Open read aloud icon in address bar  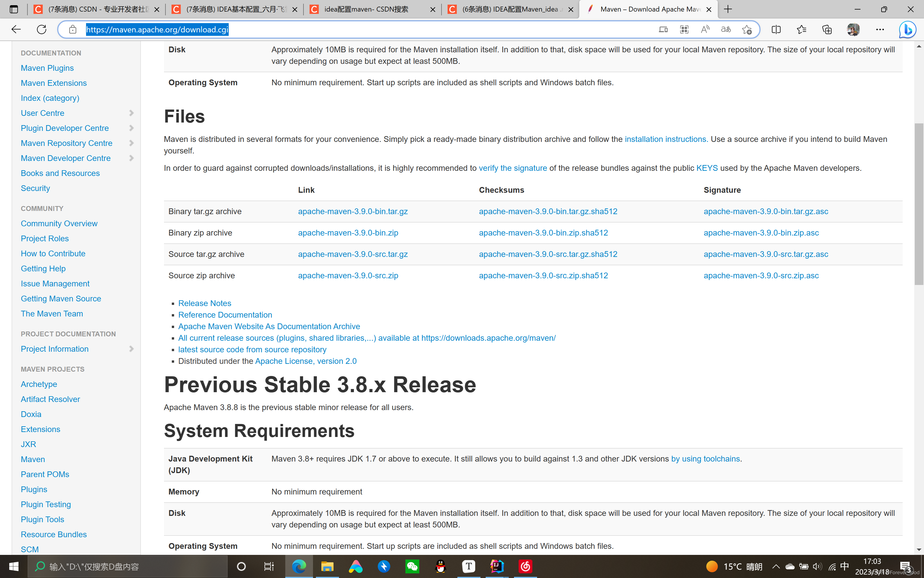pos(705,29)
